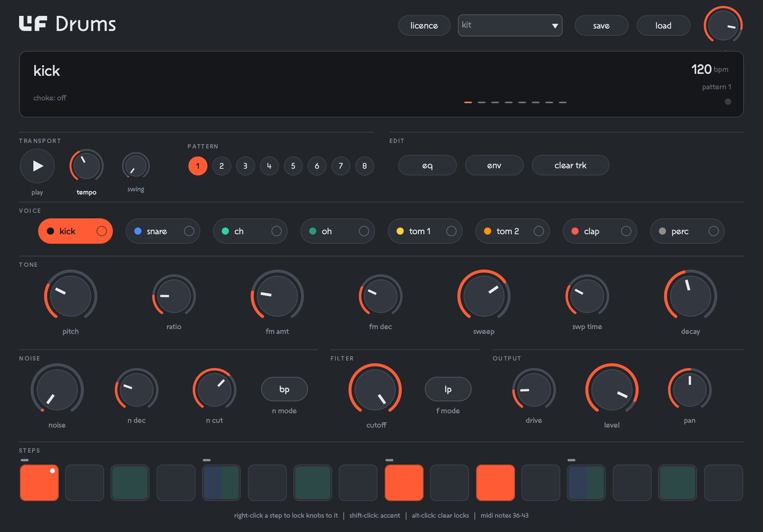Cycle the noise mode bp button
763x532 pixels.
(284, 389)
